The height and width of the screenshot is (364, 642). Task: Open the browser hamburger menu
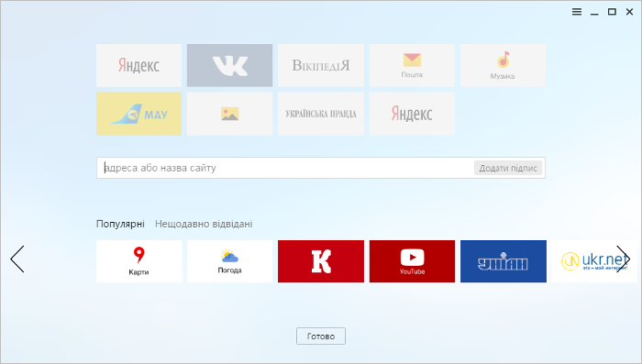click(577, 12)
